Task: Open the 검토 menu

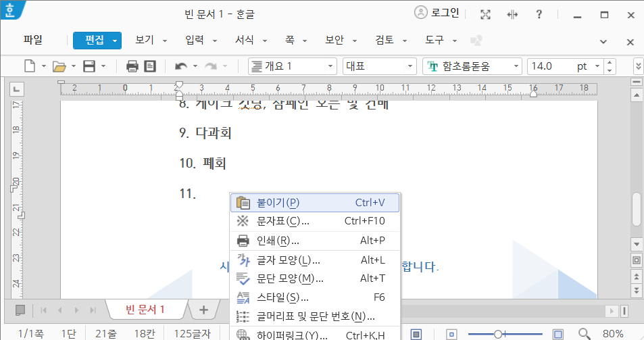Action: 385,40
